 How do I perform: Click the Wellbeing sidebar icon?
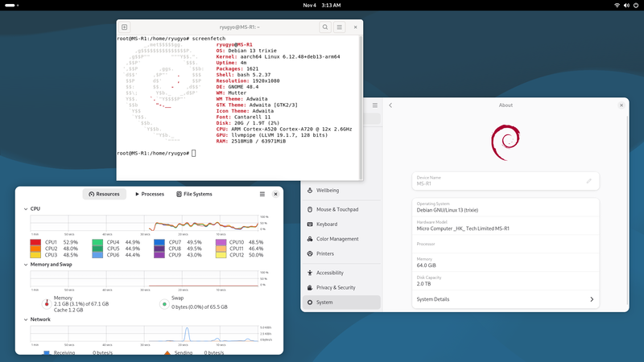[x=310, y=191]
